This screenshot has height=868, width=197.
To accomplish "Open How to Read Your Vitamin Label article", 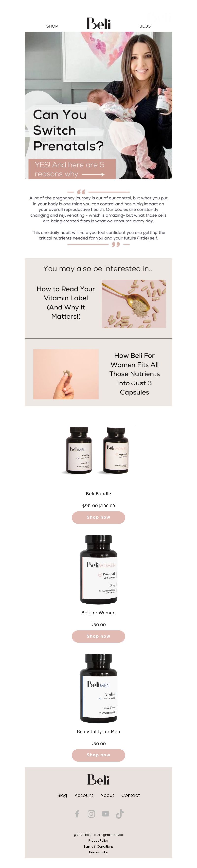I will coord(66,303).
